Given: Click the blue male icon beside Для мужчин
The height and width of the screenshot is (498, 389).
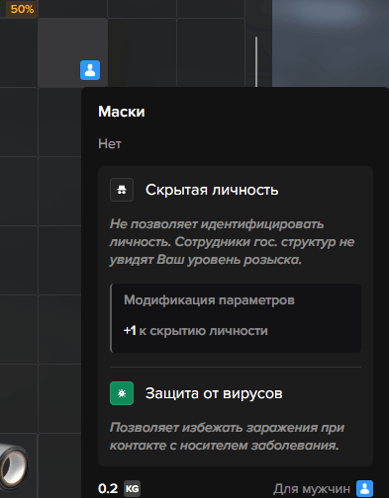Looking at the screenshot, I should [365, 489].
